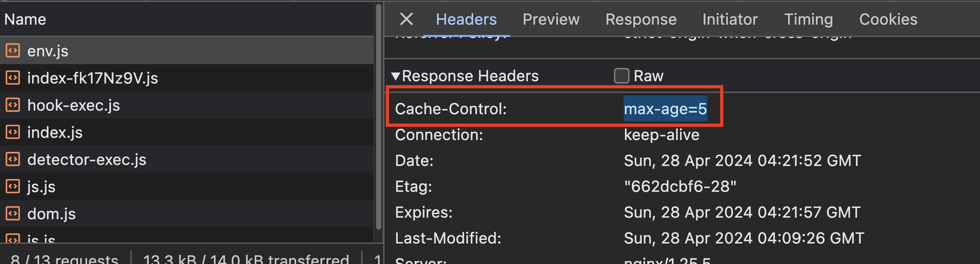The width and height of the screenshot is (980, 264).
Task: Click the script icon next to hook-exec.js
Action: click(12, 105)
